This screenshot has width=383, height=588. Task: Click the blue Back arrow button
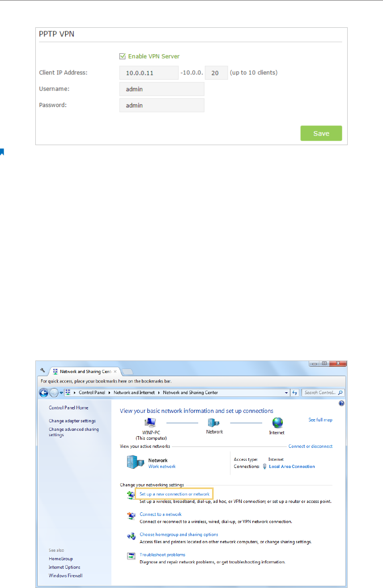(44, 393)
